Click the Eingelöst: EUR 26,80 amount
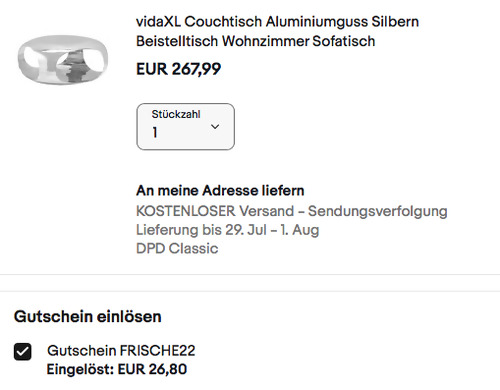Screen dimensions: 500x390 pos(117,369)
